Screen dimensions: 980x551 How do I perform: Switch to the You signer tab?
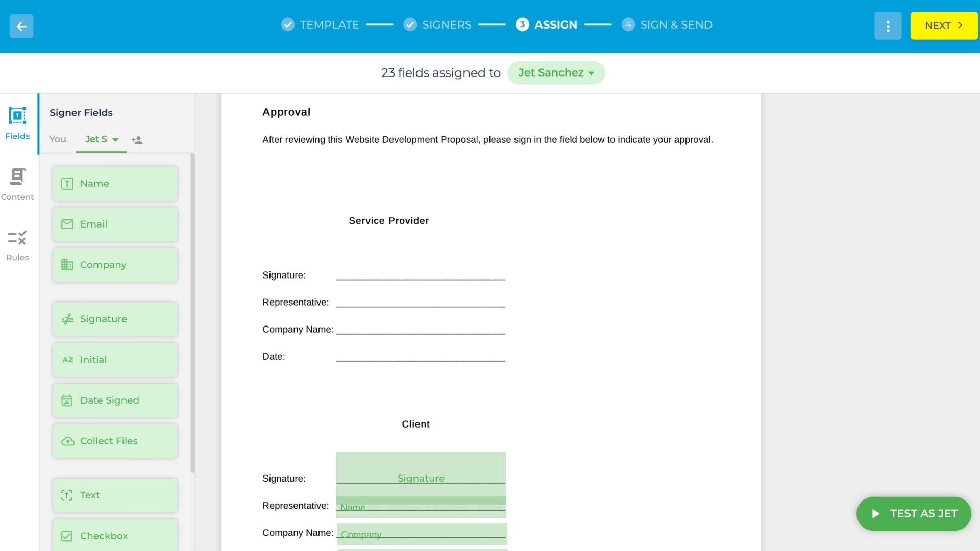[x=58, y=139]
